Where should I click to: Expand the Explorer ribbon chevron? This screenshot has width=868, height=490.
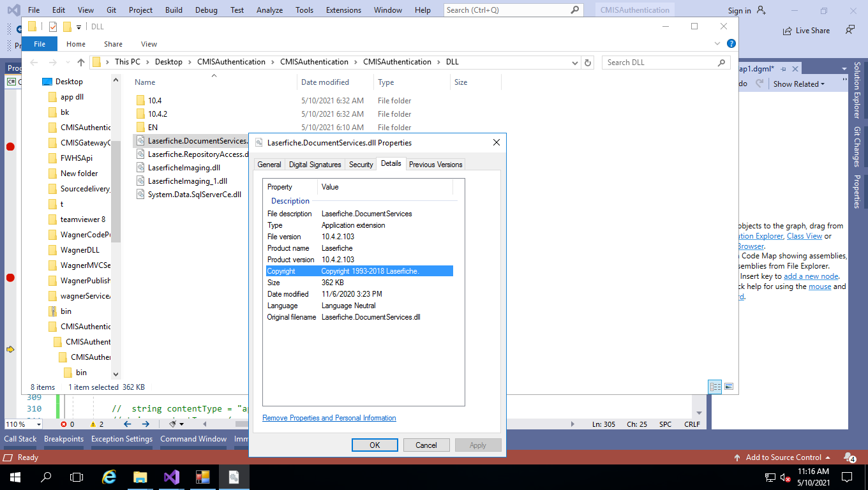(718, 44)
